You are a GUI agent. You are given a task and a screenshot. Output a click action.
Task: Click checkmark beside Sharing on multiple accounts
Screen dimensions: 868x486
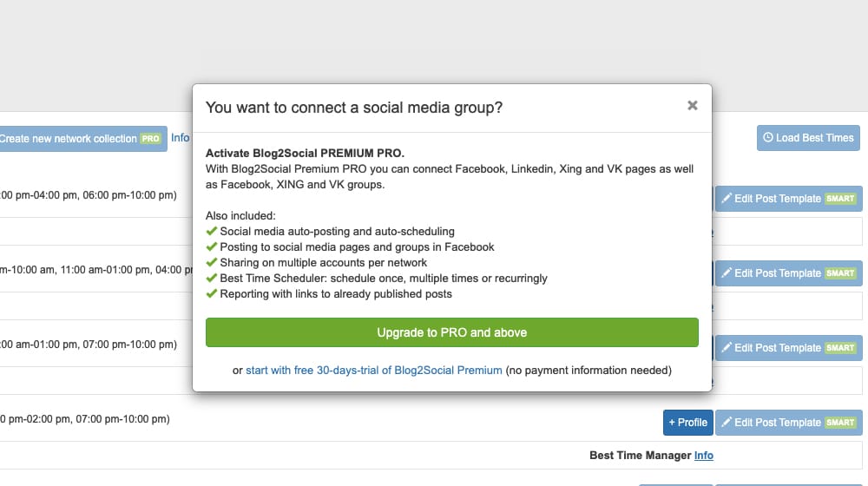pos(211,262)
